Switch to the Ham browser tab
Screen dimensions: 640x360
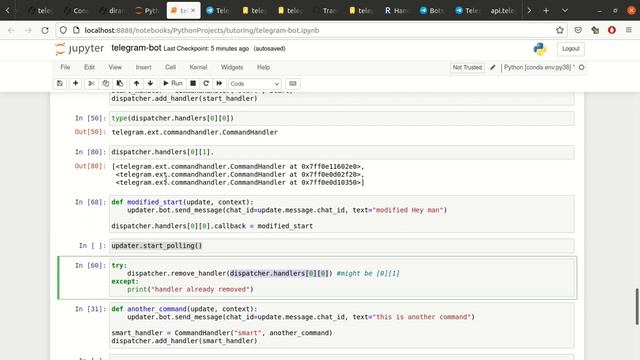tap(396, 11)
